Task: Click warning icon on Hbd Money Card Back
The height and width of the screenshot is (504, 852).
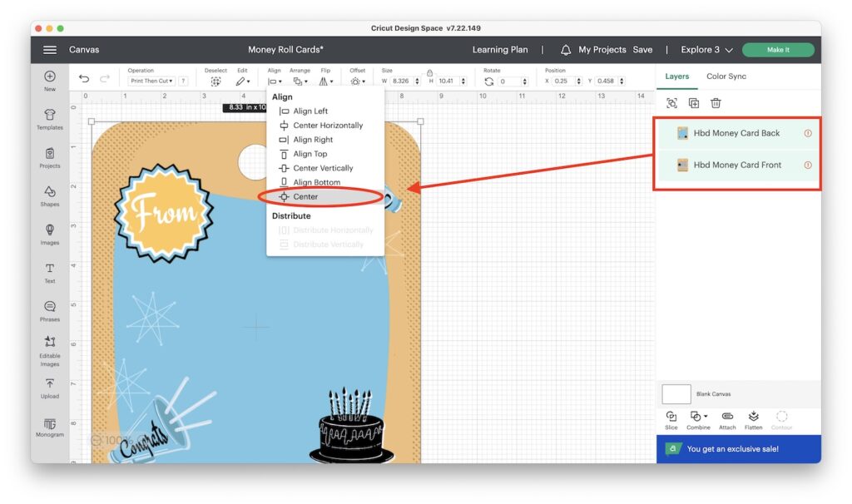Action: (808, 133)
